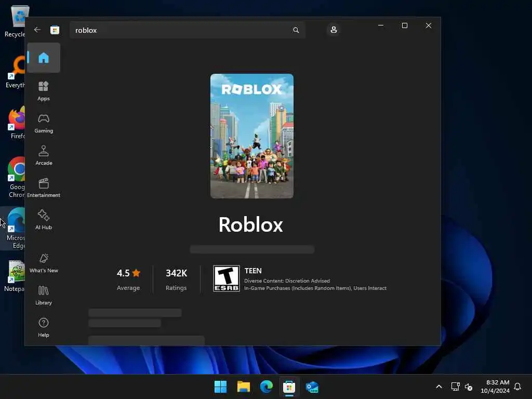Open the user profile account icon
Screen dimensions: 532x399
[x=334, y=30]
